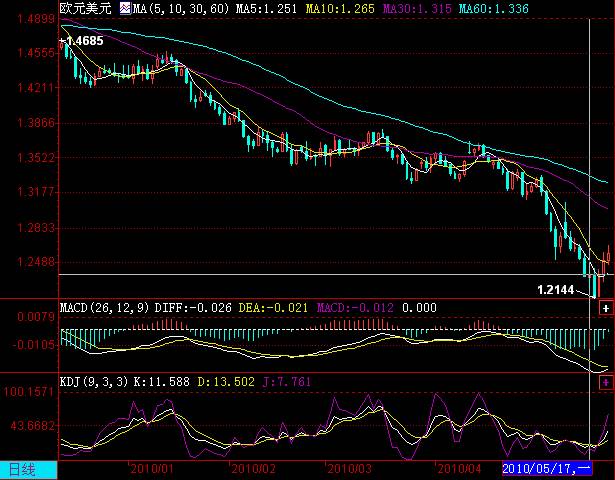Viewport: 615px width, 480px height.
Task: Click the 1.4555 price axis label
Action: (x=36, y=53)
